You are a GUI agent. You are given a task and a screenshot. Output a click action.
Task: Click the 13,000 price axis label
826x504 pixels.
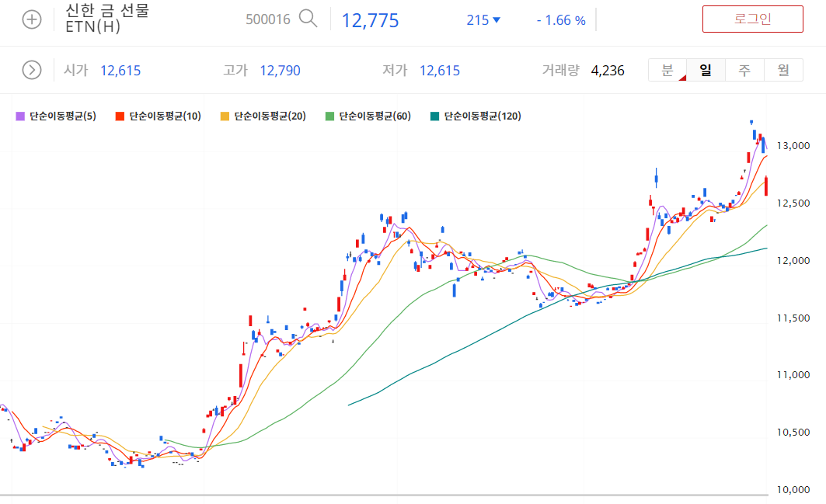coord(793,146)
